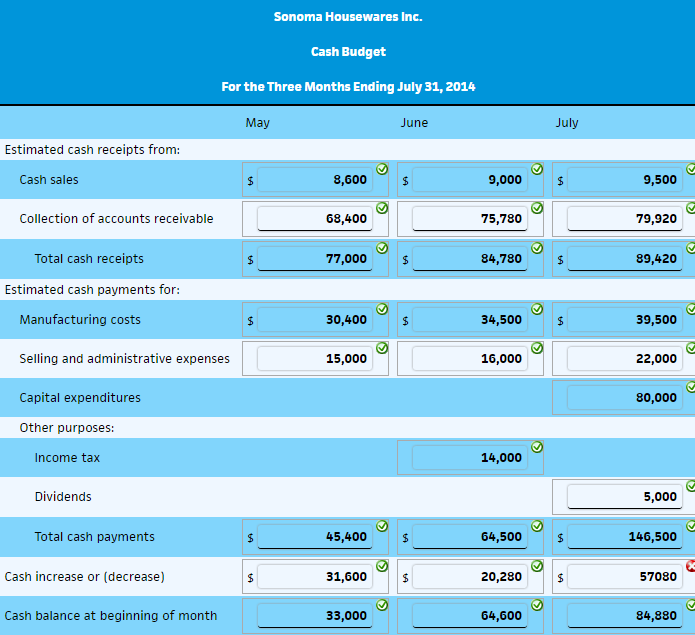Select the June income tax field
Image resolution: width=695 pixels, height=635 pixels.
click(x=470, y=458)
